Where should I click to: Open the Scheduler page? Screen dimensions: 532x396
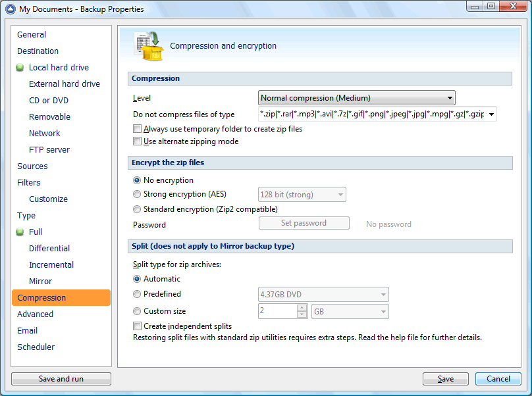click(x=36, y=347)
